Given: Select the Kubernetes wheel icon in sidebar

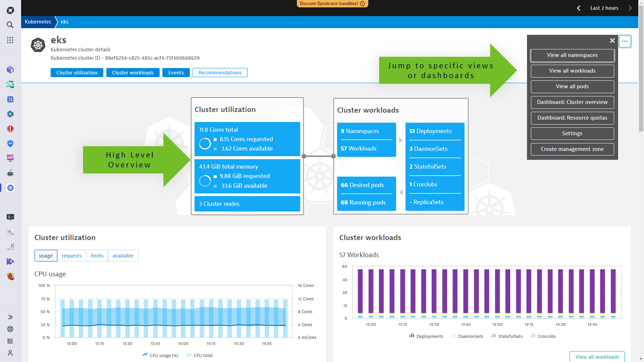Looking at the screenshot, I should (x=10, y=187).
